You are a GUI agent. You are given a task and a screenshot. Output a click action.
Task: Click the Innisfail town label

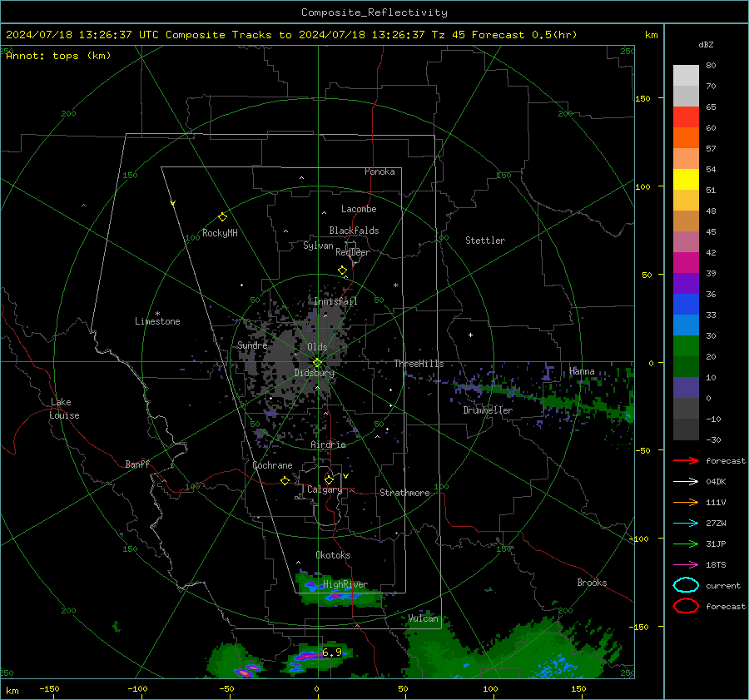coord(335,301)
